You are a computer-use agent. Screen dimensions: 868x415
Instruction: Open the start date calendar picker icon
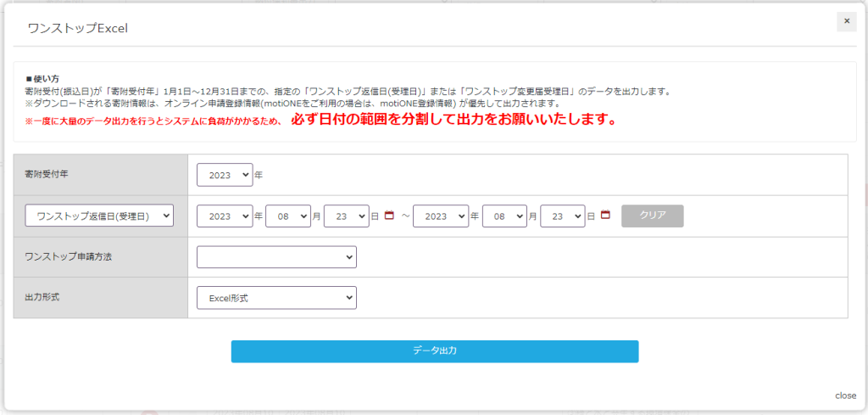(x=389, y=216)
